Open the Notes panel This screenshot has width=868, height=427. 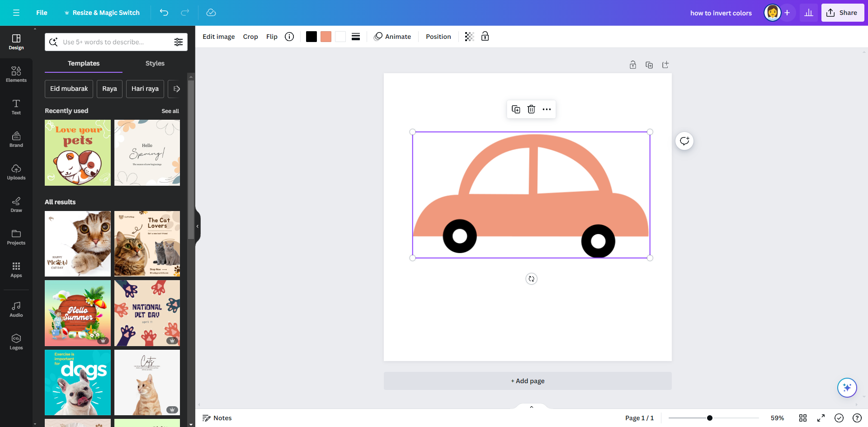coord(217,418)
